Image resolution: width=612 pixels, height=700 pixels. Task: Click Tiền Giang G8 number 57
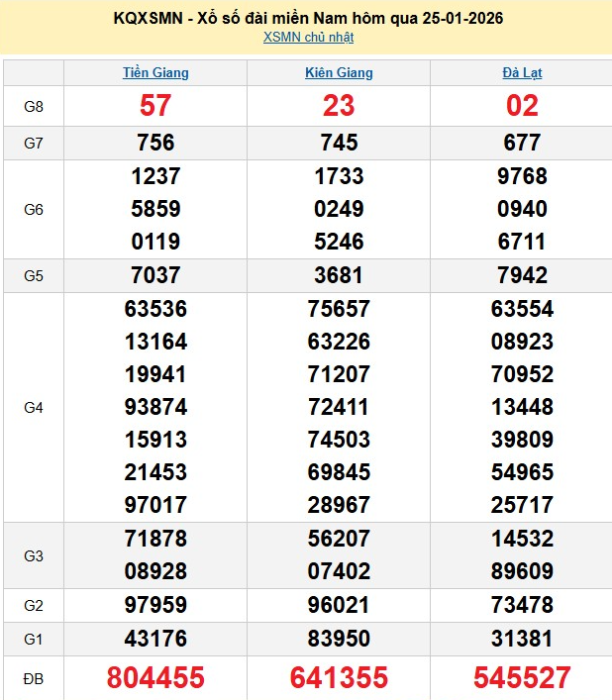(155, 106)
